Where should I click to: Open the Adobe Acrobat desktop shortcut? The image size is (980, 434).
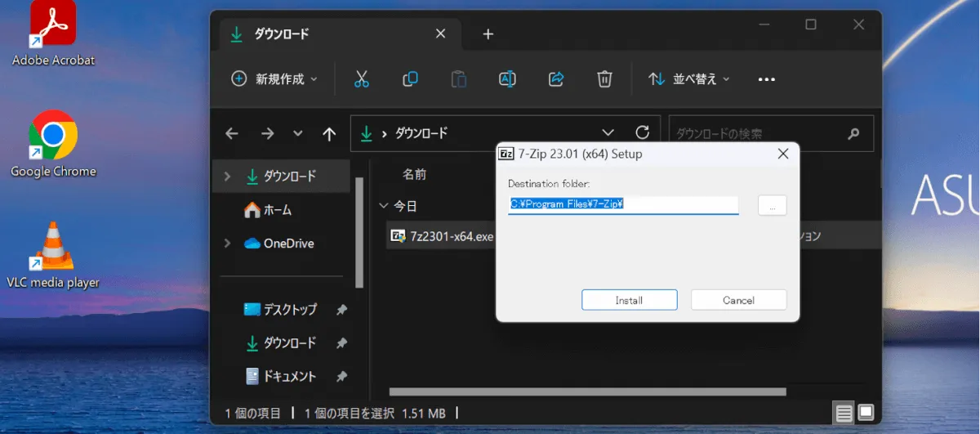[53, 33]
